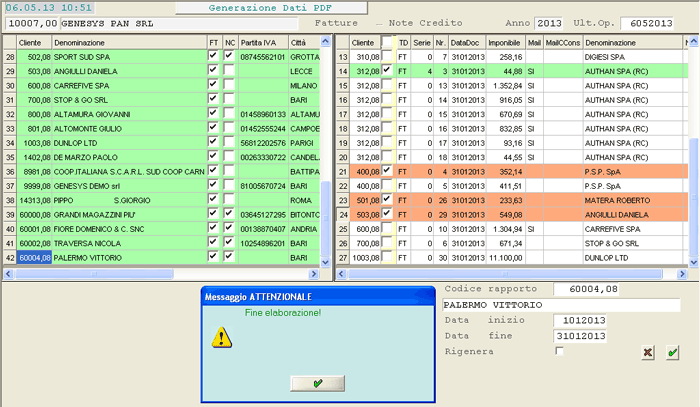The width and height of the screenshot is (700, 407).
Task: Uncheck selection box for MATERA ROBERTO document
Action: pos(387,199)
